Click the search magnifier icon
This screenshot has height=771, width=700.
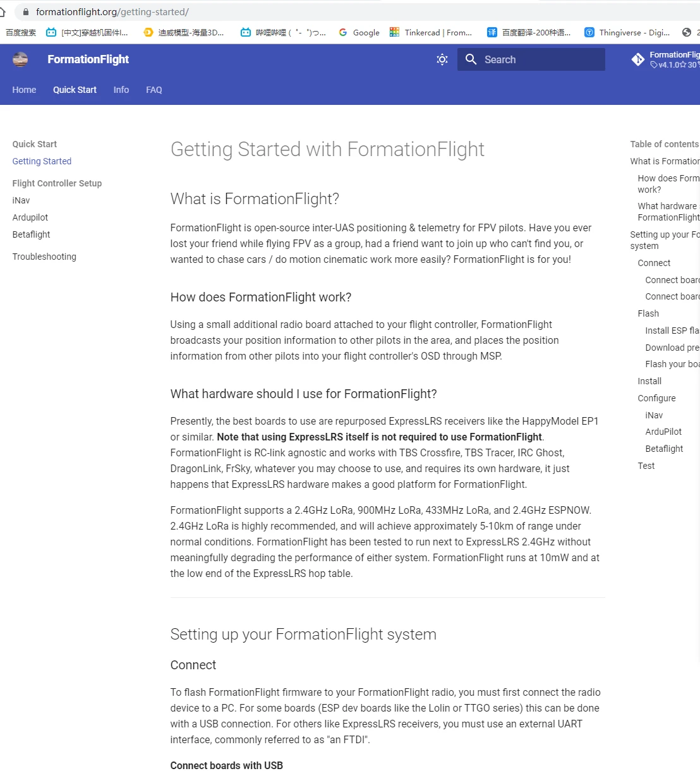coord(471,59)
